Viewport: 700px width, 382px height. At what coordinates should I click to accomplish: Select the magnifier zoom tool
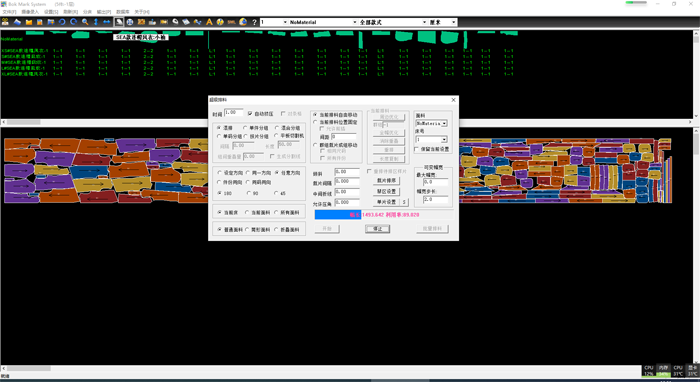click(x=85, y=22)
